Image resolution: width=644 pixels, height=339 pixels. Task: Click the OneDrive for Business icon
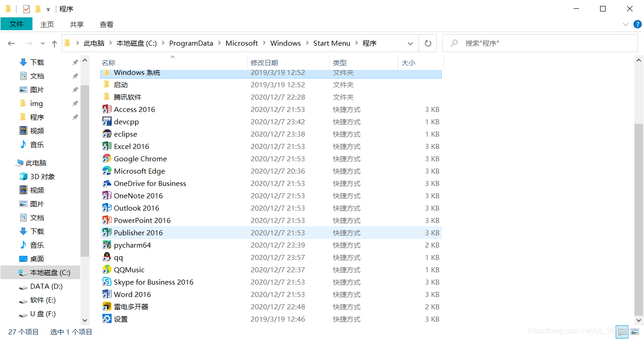coord(107,183)
